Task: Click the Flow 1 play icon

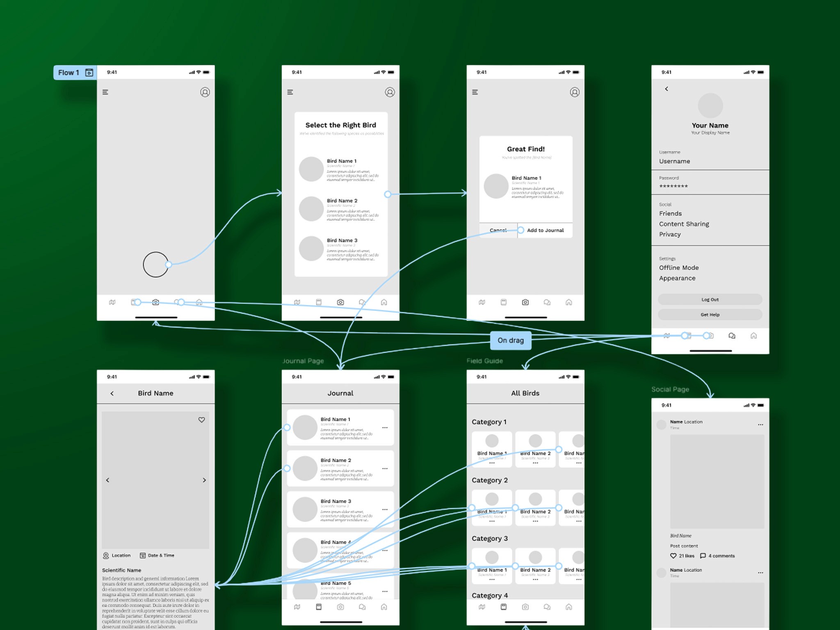Action: click(89, 73)
